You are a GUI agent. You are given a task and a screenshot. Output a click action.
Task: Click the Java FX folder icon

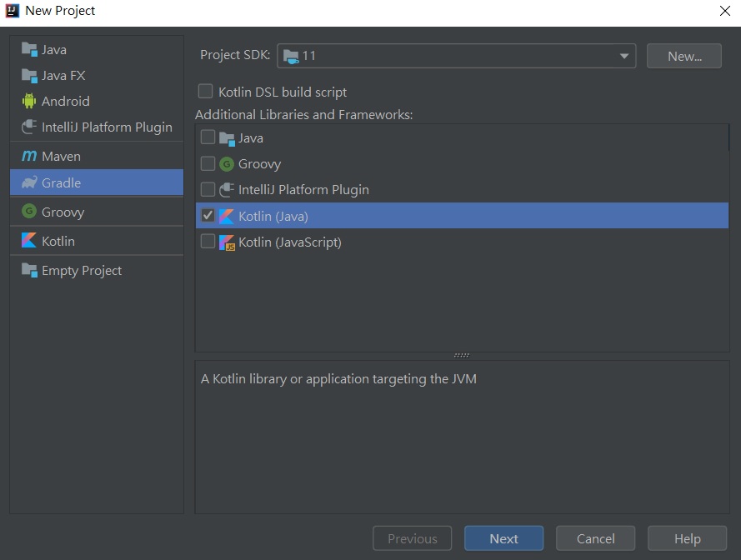[x=29, y=76]
